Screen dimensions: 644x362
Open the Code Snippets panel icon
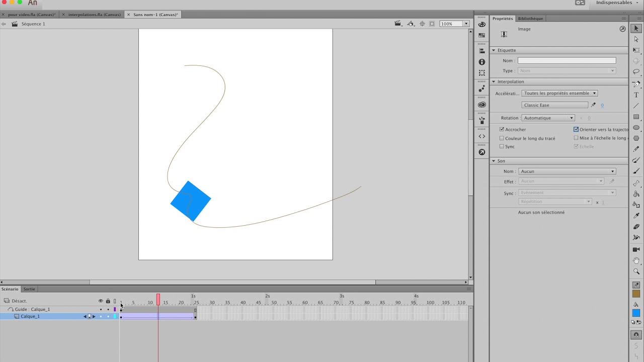482,136
